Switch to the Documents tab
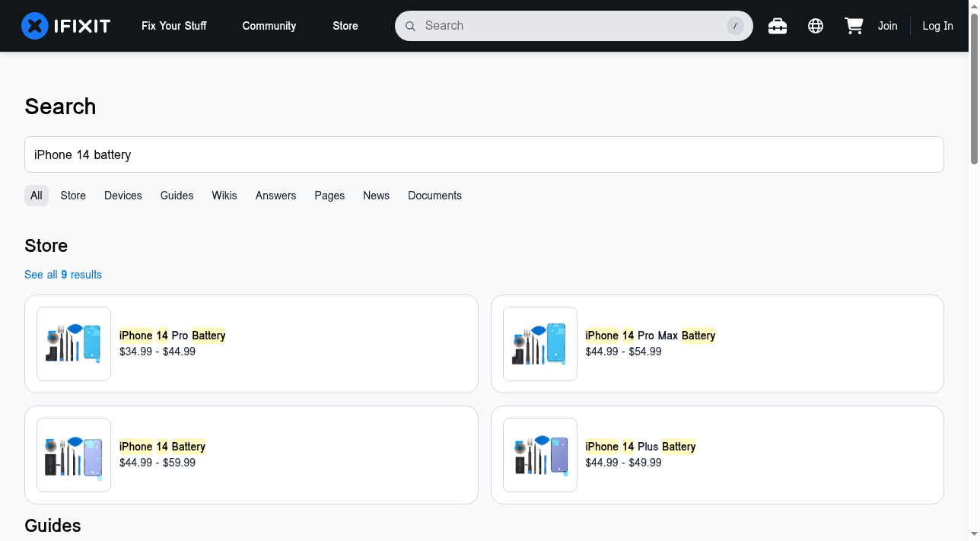This screenshot has height=541, width=980. click(434, 196)
